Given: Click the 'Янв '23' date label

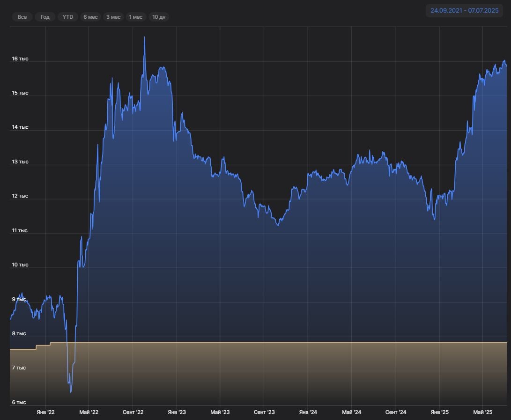Looking at the screenshot, I should 177,412.
